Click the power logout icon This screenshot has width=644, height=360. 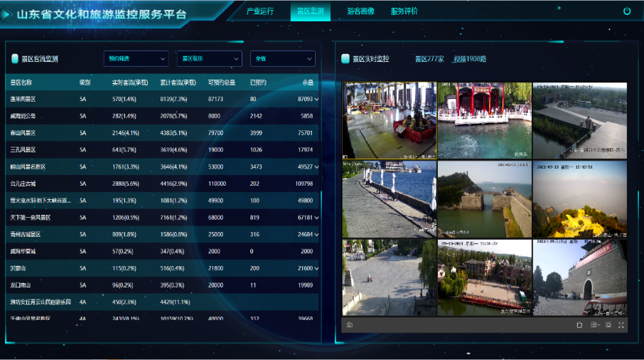coord(626,11)
